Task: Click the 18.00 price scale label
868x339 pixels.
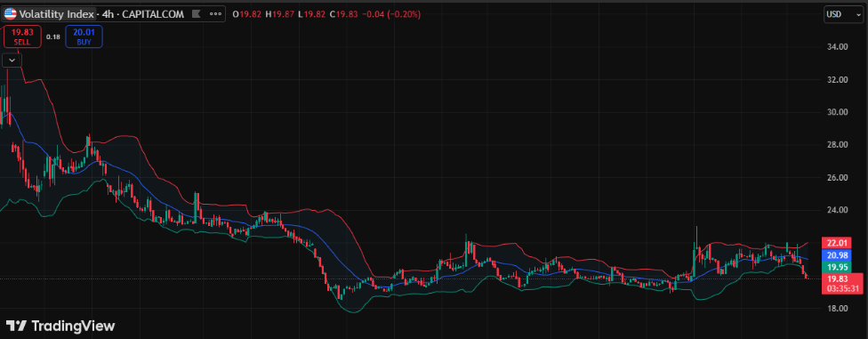Action: click(x=837, y=308)
